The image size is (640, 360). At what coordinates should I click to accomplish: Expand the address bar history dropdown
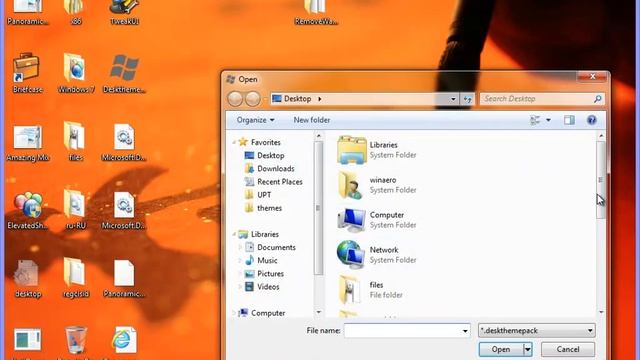click(x=453, y=99)
